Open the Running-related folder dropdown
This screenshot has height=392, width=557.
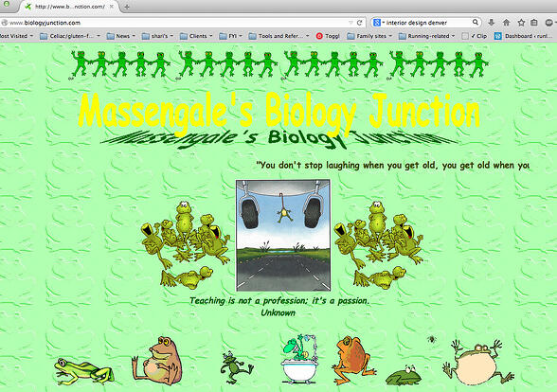pos(426,36)
